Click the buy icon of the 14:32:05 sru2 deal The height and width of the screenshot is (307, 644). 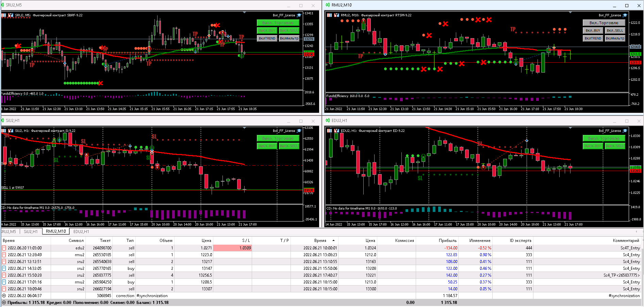(4, 268)
